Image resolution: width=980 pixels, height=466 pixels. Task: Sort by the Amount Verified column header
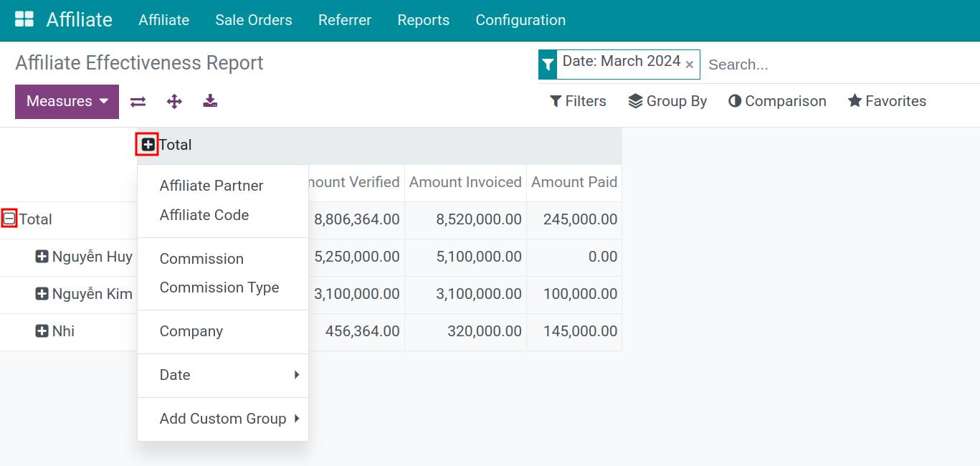tap(356, 183)
